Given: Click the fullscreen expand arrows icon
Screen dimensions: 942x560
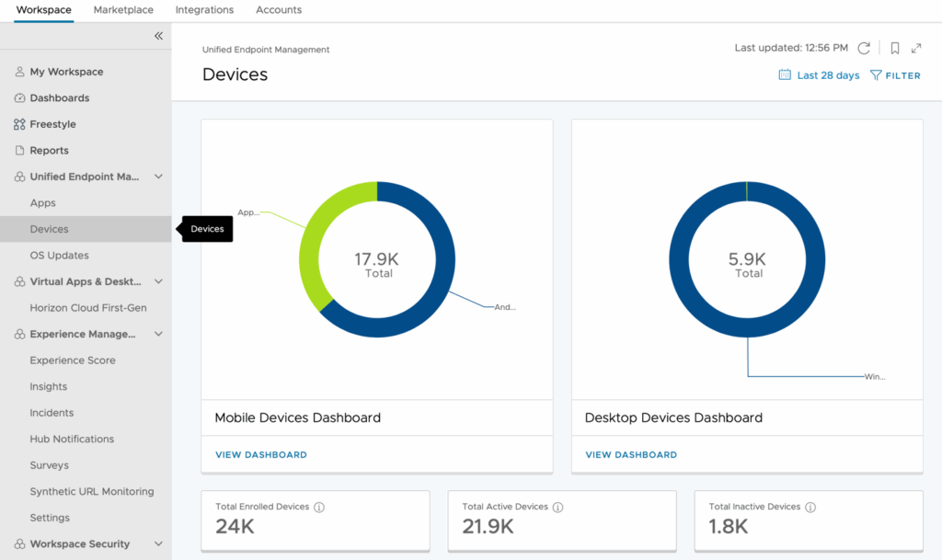Looking at the screenshot, I should point(916,48).
